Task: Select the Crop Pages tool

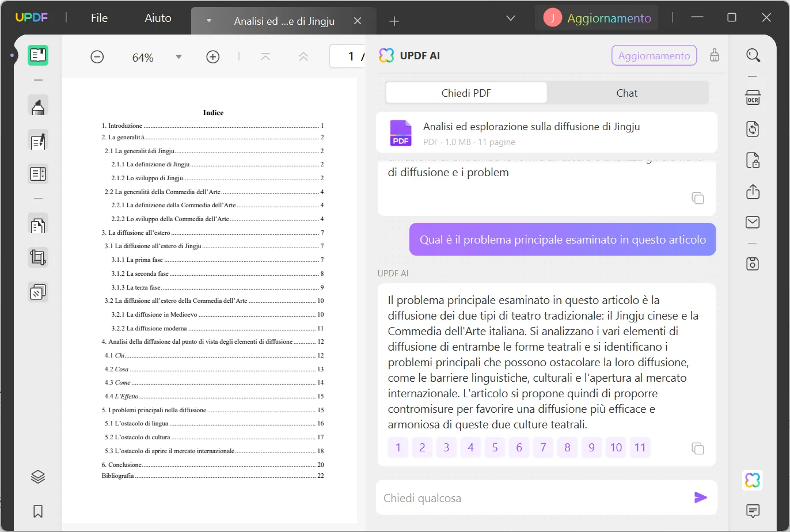Action: (38, 257)
